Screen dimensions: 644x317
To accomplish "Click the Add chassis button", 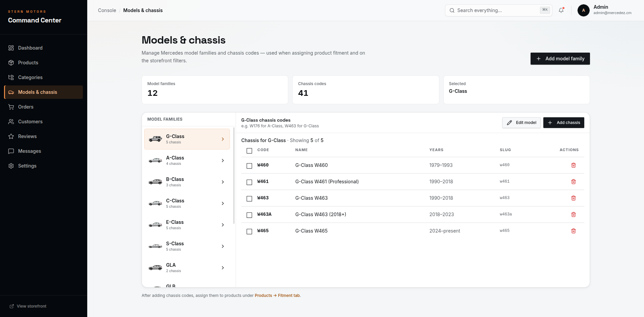I will tap(564, 123).
